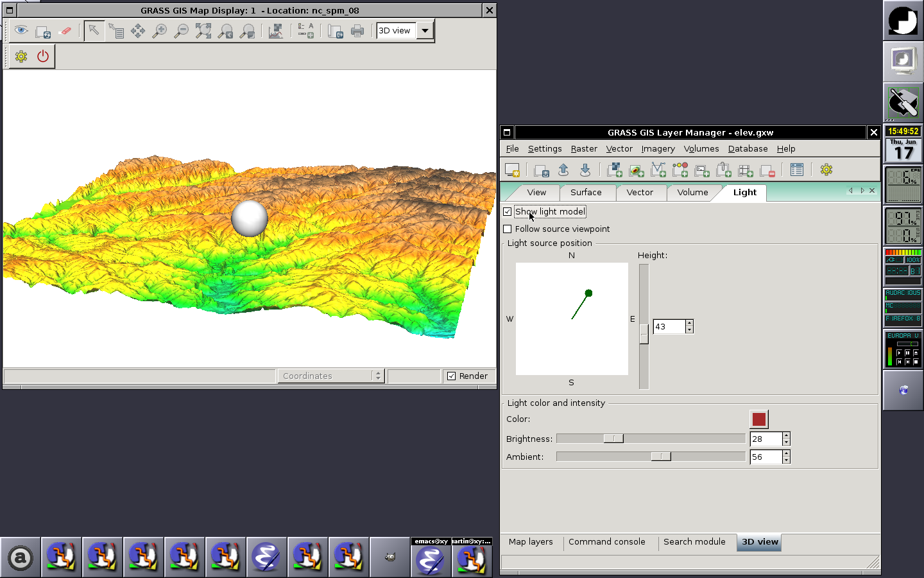
Task: Open the Raster menu
Action: (x=584, y=148)
